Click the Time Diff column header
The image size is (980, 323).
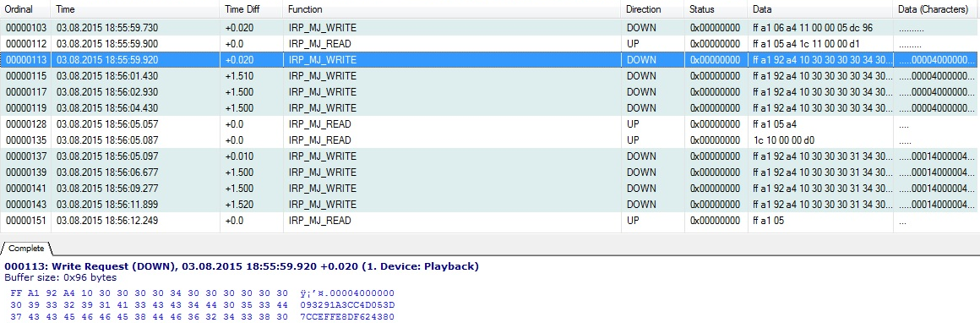pyautogui.click(x=251, y=9)
